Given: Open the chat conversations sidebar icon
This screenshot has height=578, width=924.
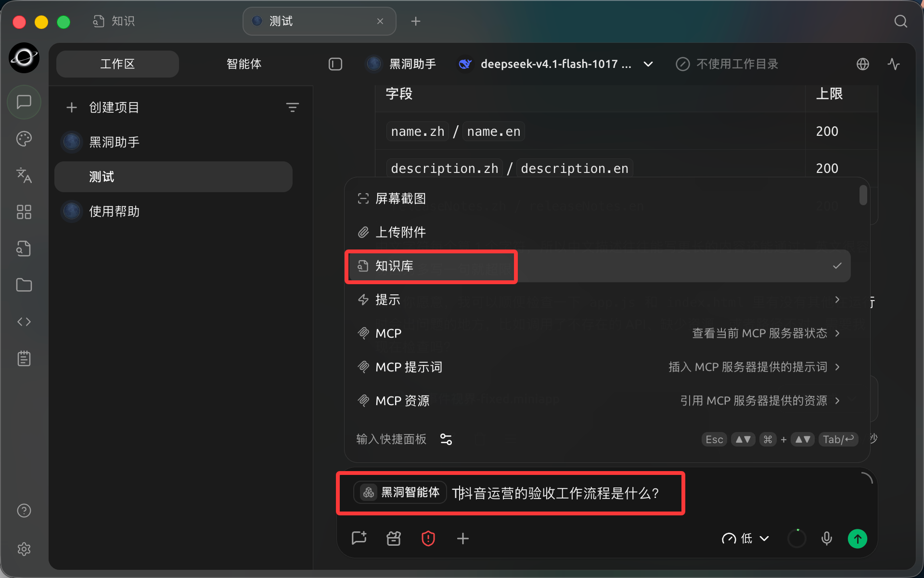Looking at the screenshot, I should [24, 102].
